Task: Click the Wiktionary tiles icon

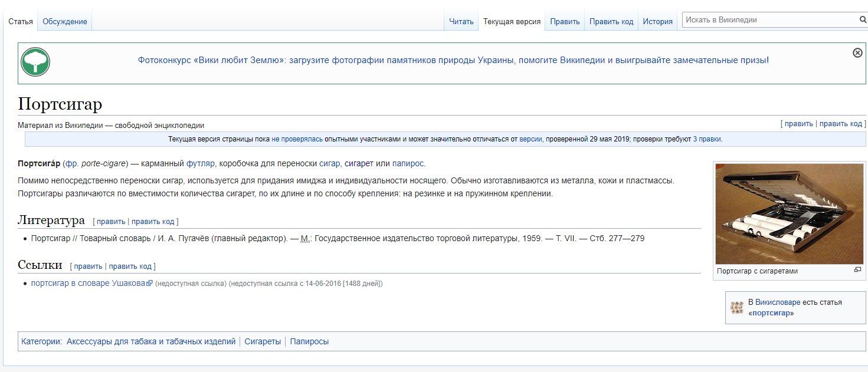Action: 737,307
